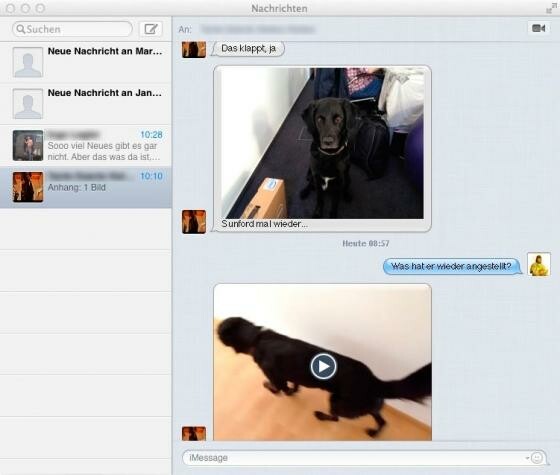
Task: Select the conversation with Anhang: 1 Bild
Action: click(86, 187)
